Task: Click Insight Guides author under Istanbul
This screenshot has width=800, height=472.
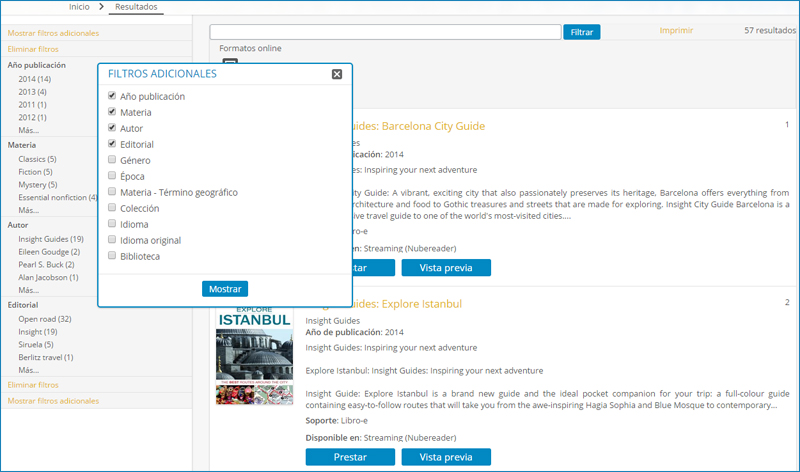Action: point(333,320)
